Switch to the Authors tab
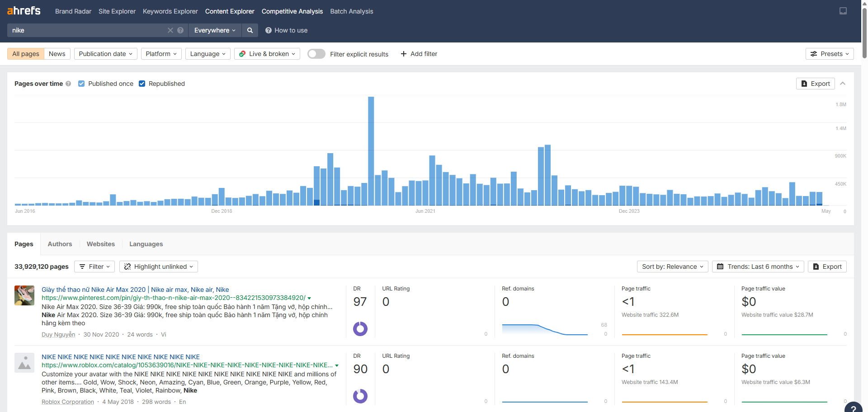Screen dimensions: 868x412 (x=60, y=244)
